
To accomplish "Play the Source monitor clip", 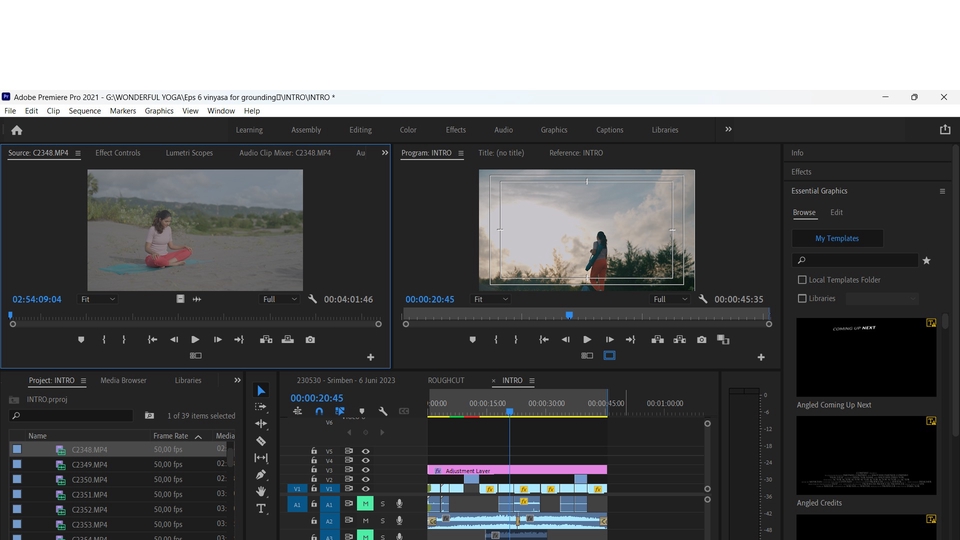I will 195,339.
